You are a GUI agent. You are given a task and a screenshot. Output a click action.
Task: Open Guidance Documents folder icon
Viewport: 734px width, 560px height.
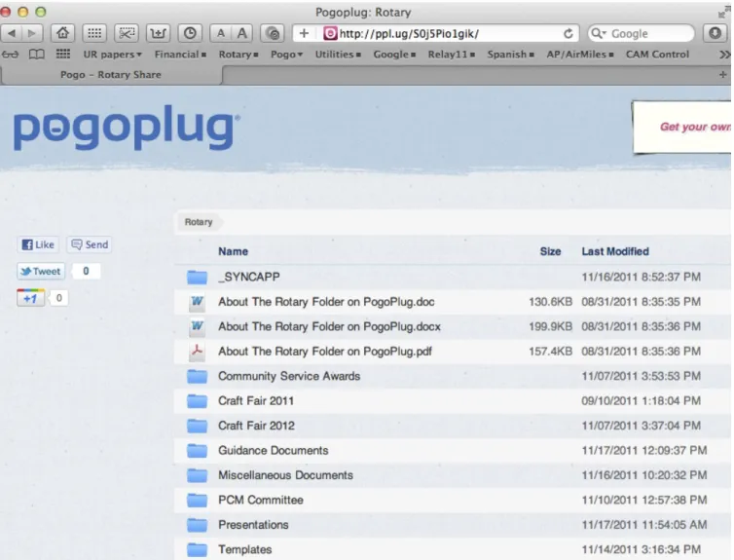pos(197,450)
